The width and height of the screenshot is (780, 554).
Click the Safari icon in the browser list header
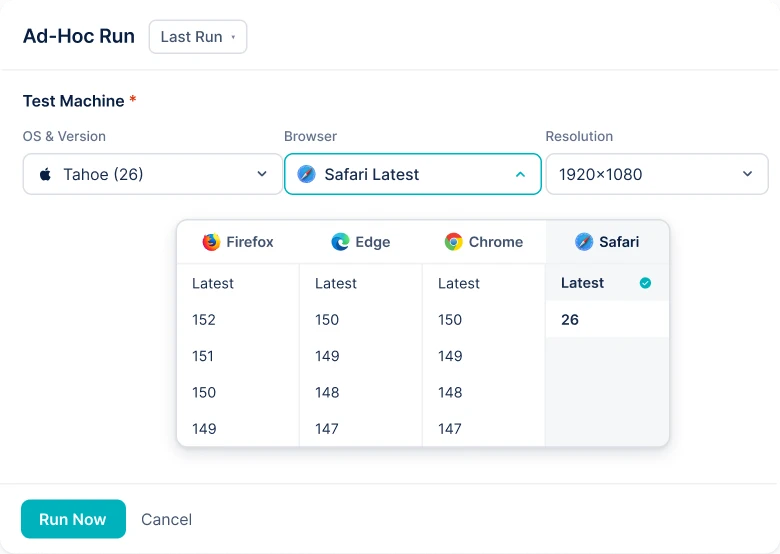pos(584,242)
